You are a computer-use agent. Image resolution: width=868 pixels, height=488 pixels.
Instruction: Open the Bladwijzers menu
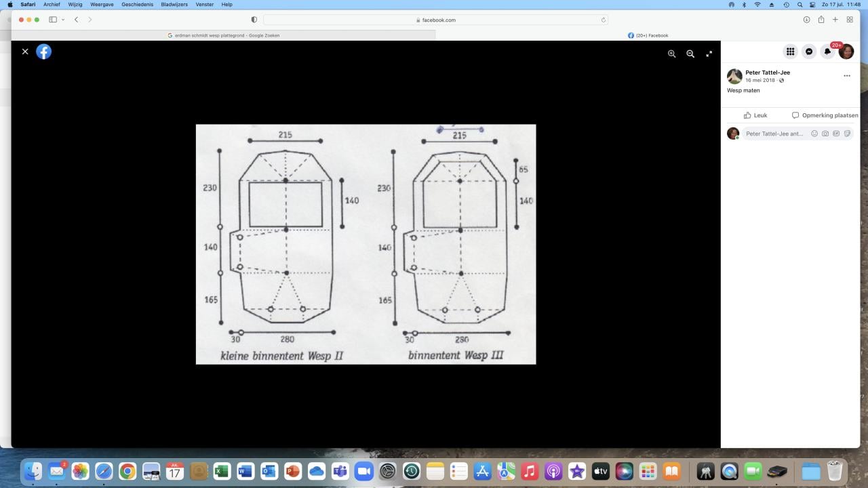click(x=174, y=4)
